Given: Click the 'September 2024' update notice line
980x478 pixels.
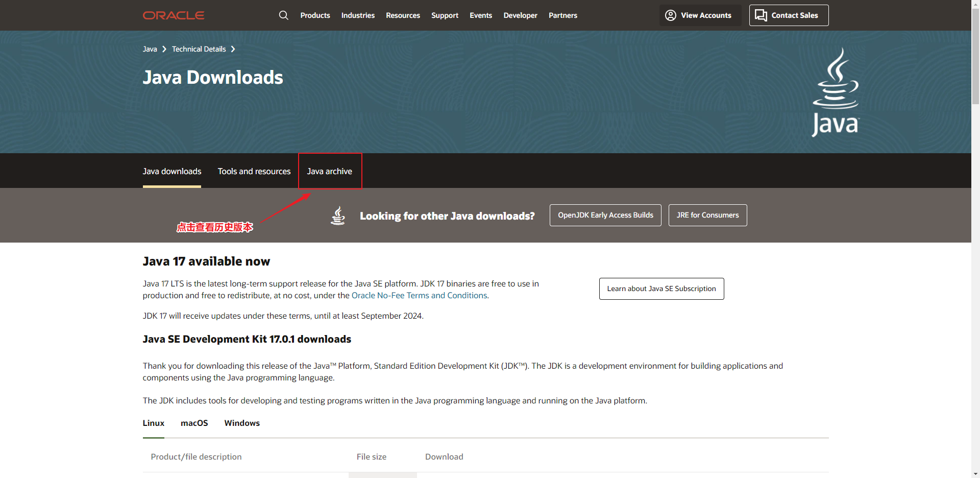Looking at the screenshot, I should (x=283, y=316).
